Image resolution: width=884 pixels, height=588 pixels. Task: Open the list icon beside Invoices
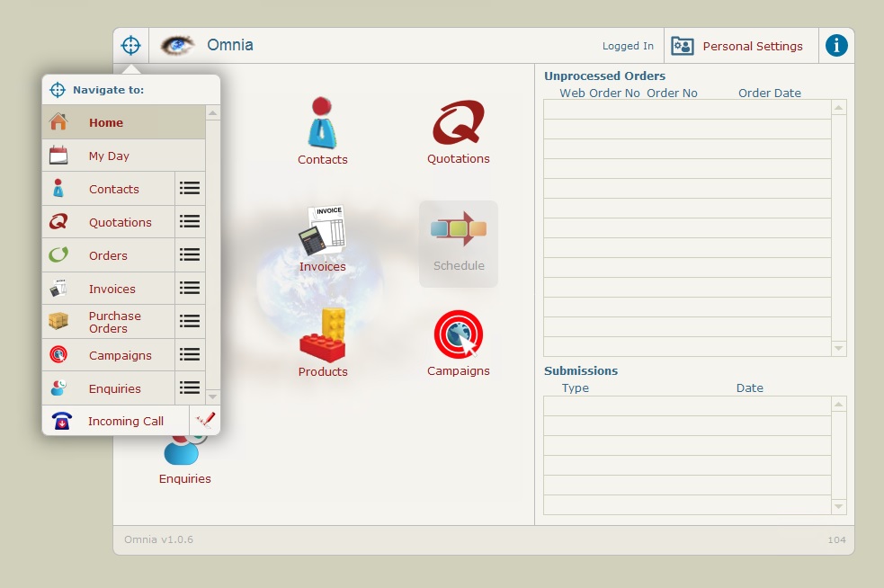click(x=190, y=288)
